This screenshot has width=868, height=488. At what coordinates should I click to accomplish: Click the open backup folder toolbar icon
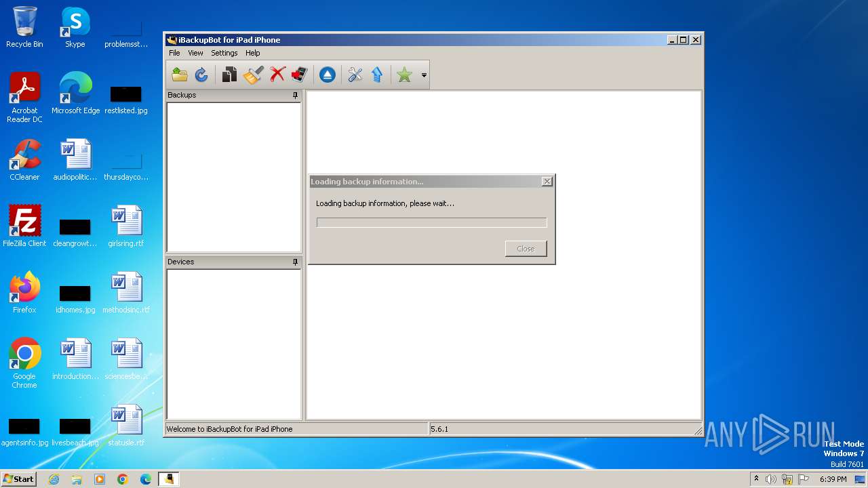point(180,75)
